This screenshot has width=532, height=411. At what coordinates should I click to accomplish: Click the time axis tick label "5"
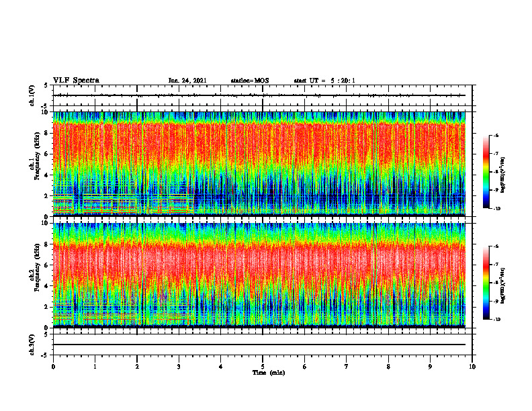pos(263,367)
